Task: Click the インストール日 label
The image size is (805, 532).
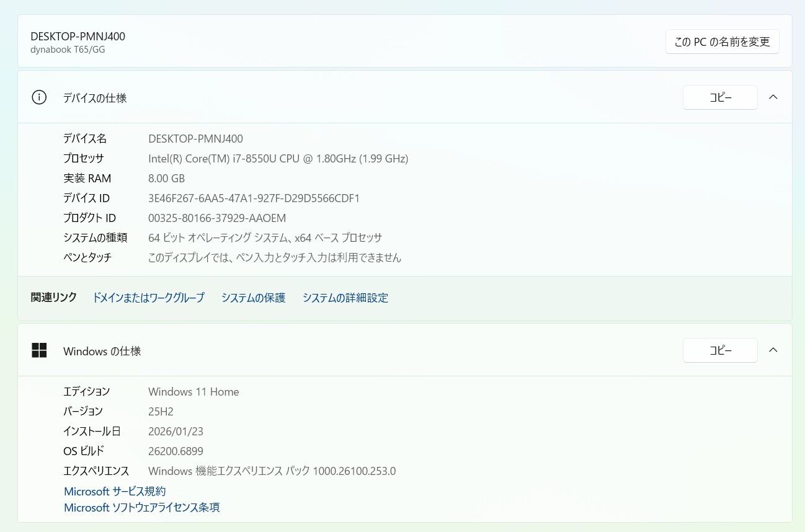Action: pyautogui.click(x=92, y=432)
